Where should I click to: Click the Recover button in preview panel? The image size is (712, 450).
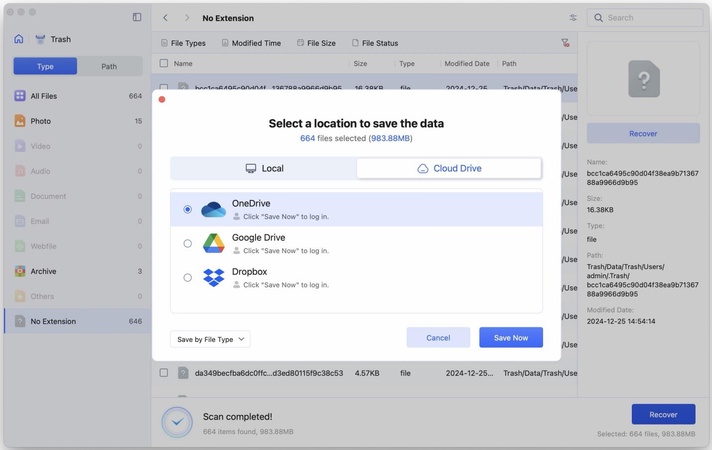[x=643, y=134]
